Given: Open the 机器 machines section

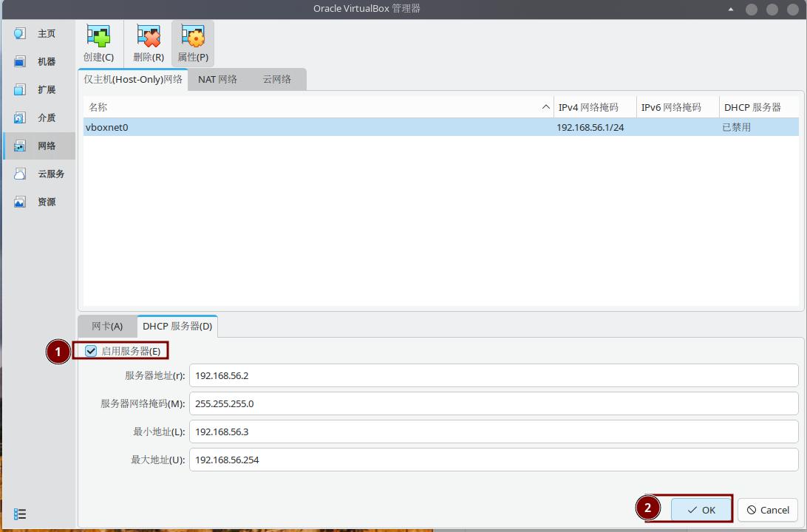Looking at the screenshot, I should [38, 62].
